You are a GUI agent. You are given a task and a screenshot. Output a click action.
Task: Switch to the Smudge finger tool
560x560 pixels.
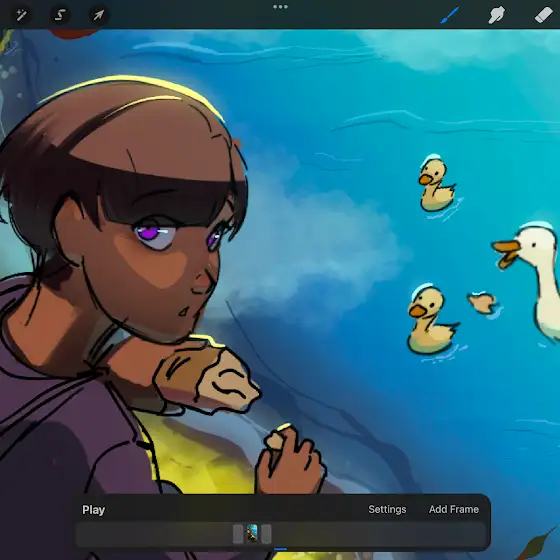tap(496, 15)
